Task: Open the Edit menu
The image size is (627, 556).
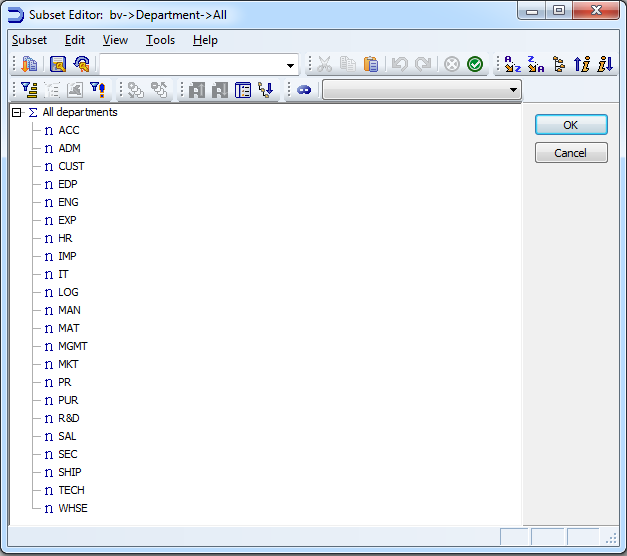Action: (75, 40)
